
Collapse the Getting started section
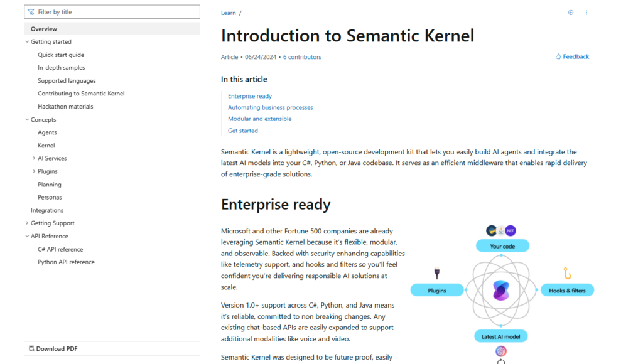coord(27,42)
